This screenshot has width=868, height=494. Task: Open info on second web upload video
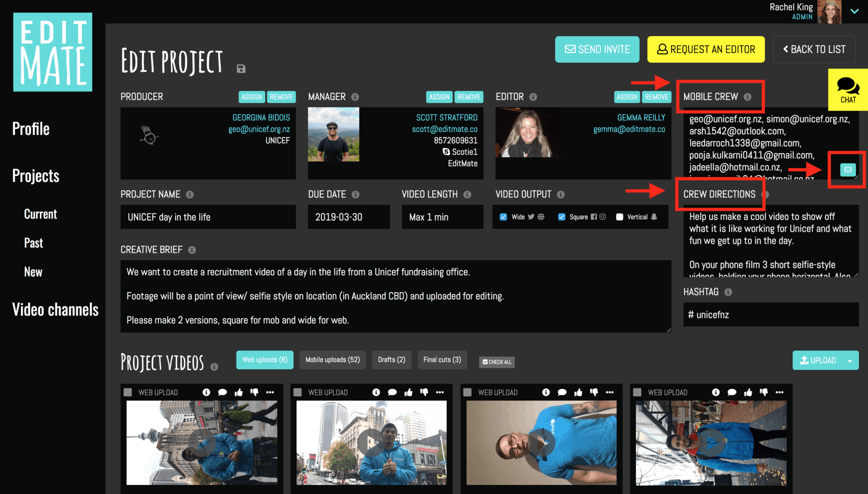click(x=376, y=392)
